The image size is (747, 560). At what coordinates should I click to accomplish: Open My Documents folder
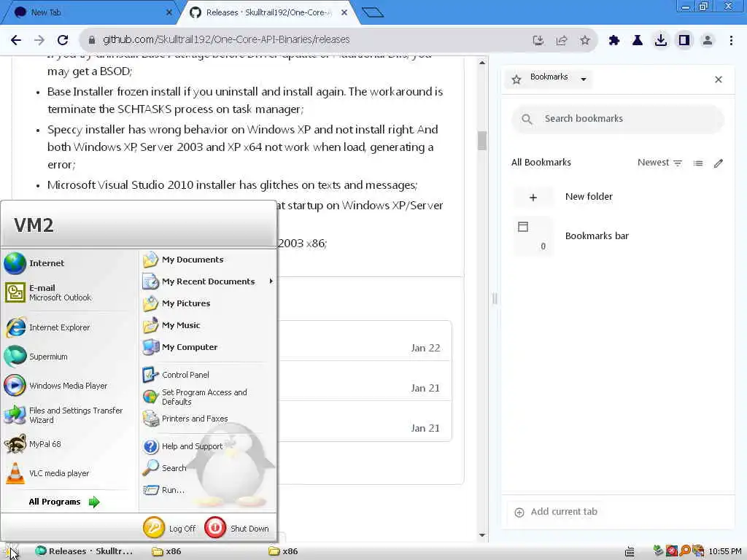coord(208,260)
